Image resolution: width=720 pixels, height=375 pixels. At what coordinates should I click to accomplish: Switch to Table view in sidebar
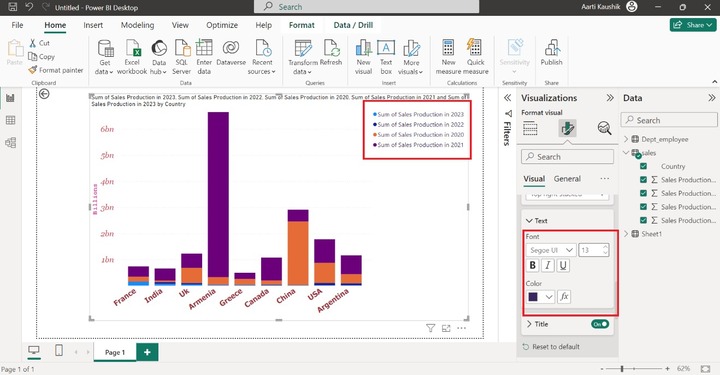point(10,120)
